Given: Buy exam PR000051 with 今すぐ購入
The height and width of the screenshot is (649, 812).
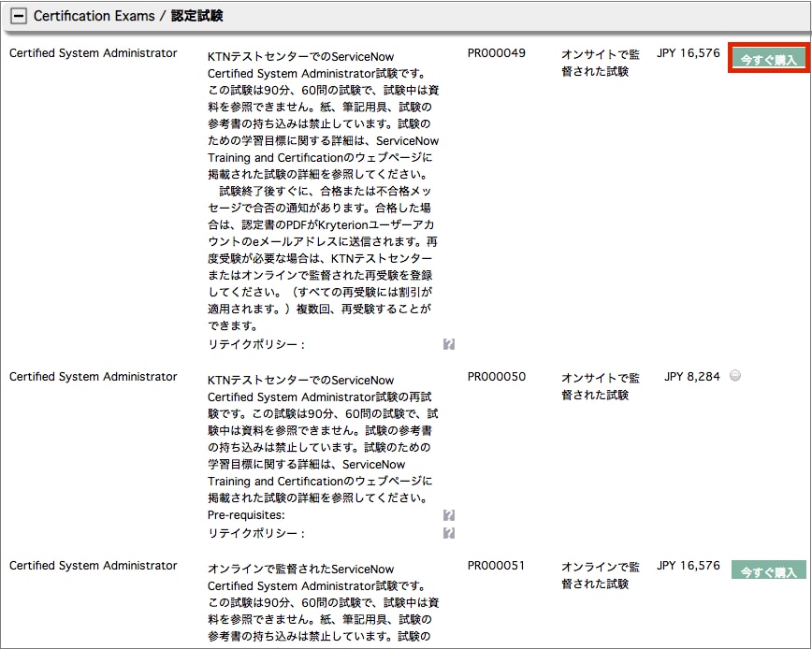Looking at the screenshot, I should click(x=769, y=571).
